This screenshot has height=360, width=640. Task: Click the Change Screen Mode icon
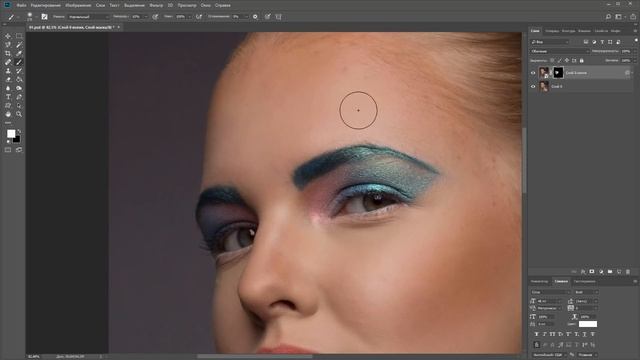pyautogui.click(x=19, y=150)
